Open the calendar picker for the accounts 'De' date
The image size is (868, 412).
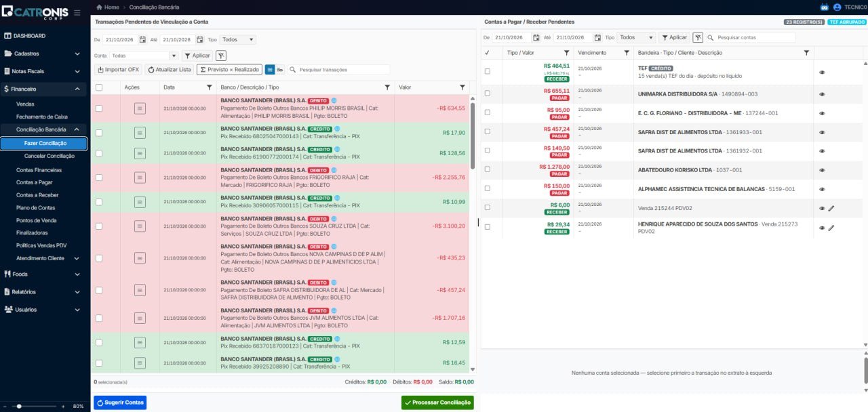coord(536,37)
